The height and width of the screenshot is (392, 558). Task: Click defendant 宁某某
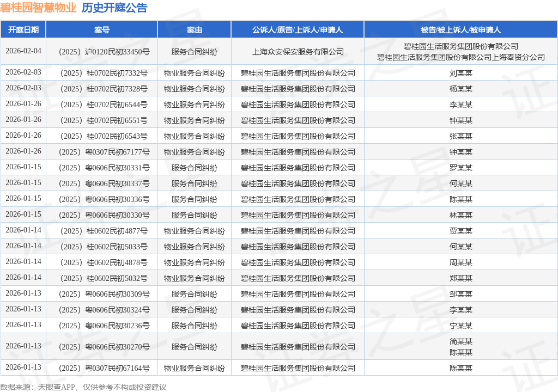pos(461,326)
